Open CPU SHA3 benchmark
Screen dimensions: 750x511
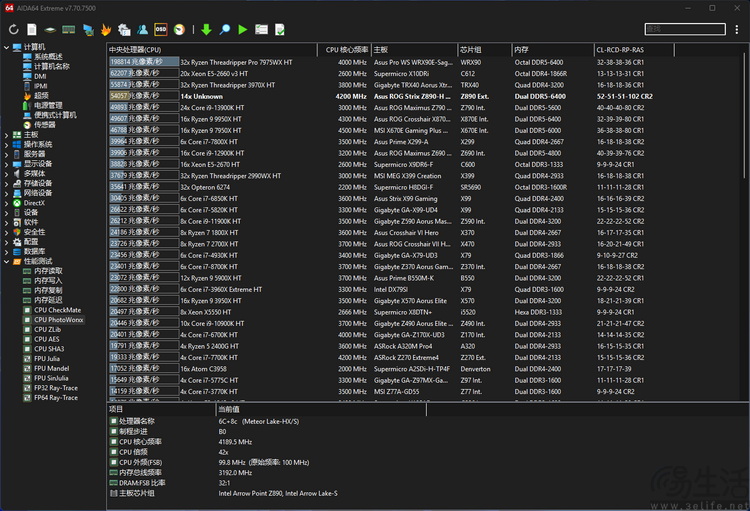pyautogui.click(x=49, y=349)
